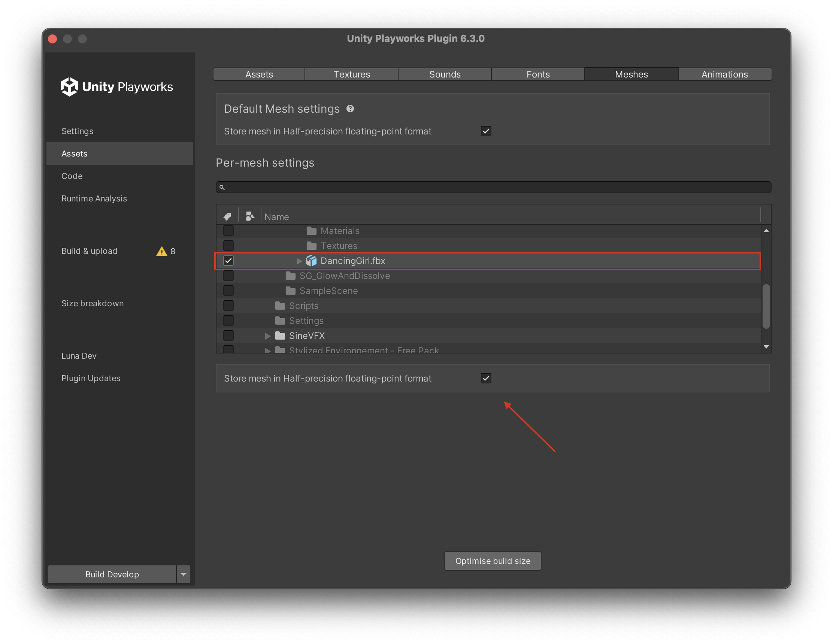
Task: Select Assets in the sidebar
Action: click(120, 154)
